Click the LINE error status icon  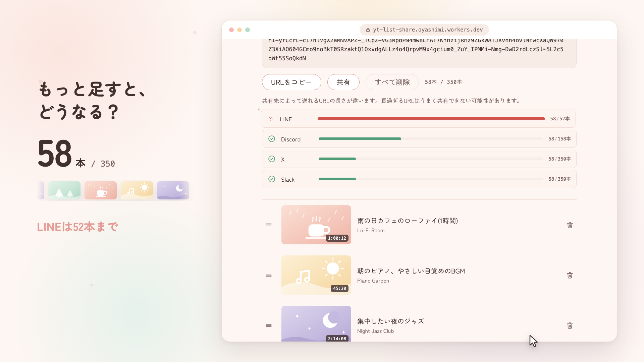click(x=271, y=119)
